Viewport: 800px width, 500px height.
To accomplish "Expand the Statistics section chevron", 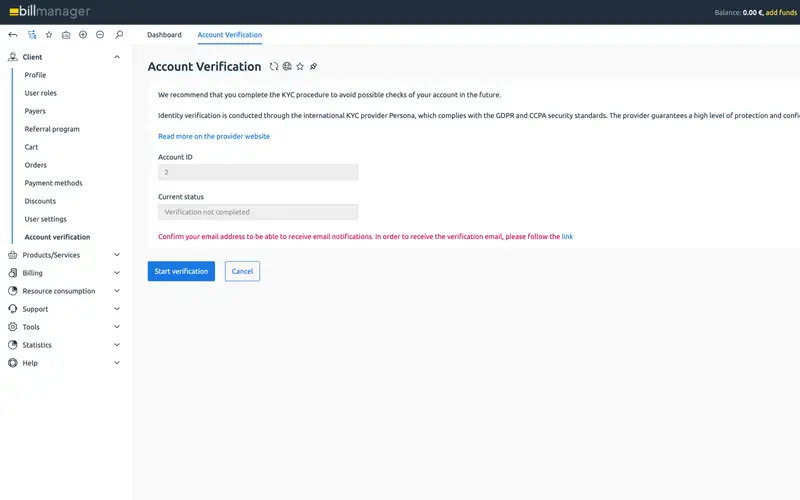I will click(x=117, y=345).
